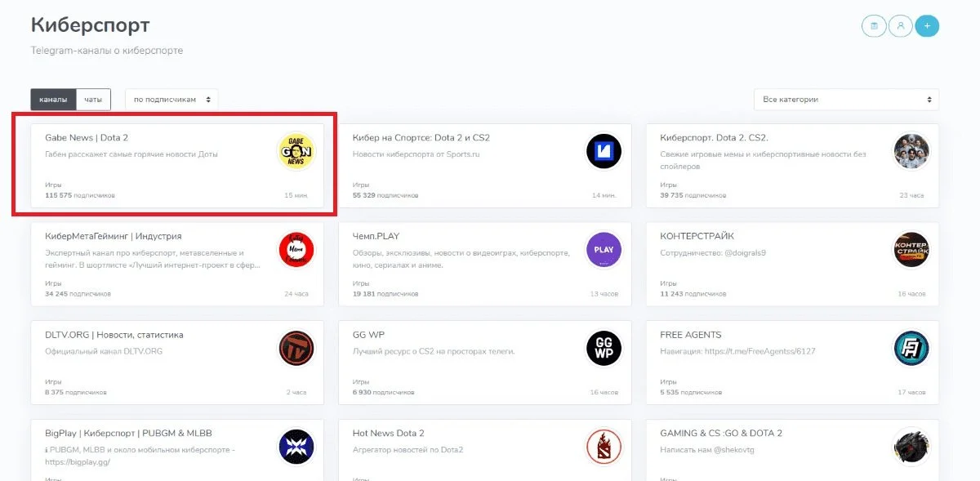This screenshot has width=980, height=481.
Task: Open the Все категории dropdown
Action: 846,100
